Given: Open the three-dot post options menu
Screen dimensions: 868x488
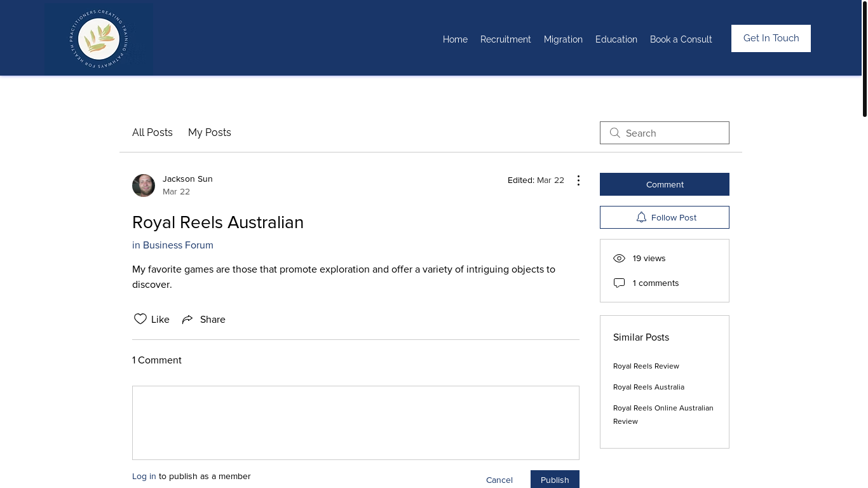Looking at the screenshot, I should tap(578, 180).
